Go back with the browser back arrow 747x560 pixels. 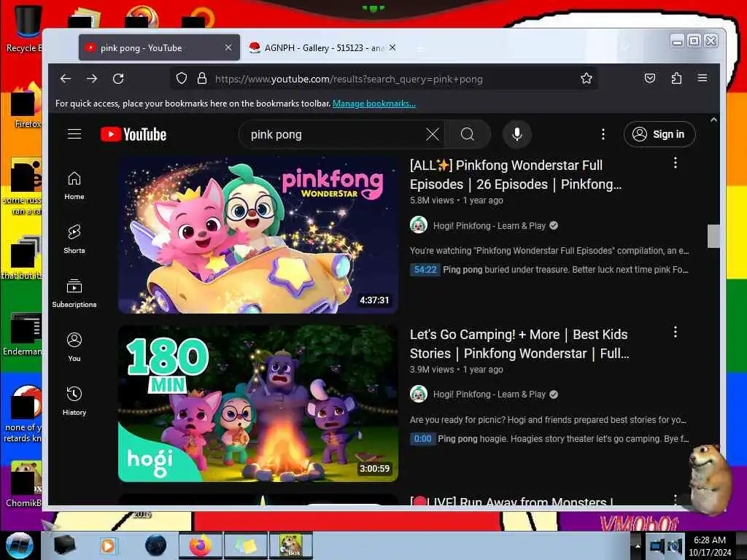pyautogui.click(x=66, y=79)
